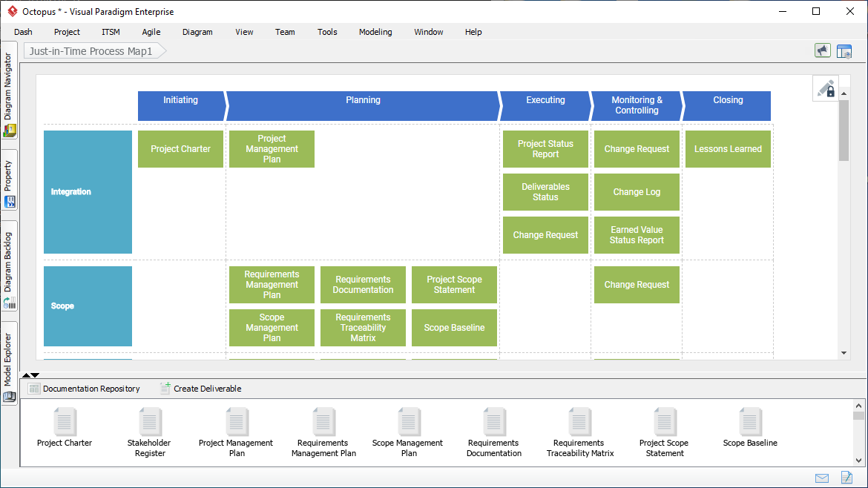Open the ITSM menu

pyautogui.click(x=111, y=32)
